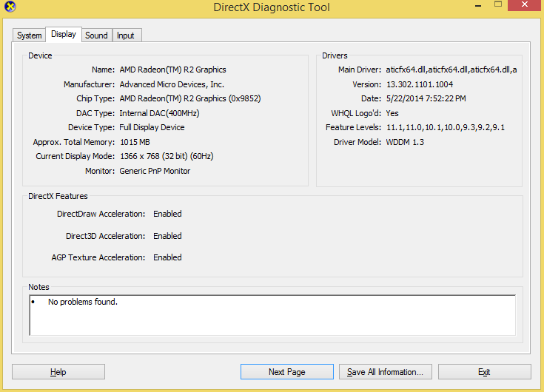Click the driver Version number text
544x392 pixels.
point(420,84)
